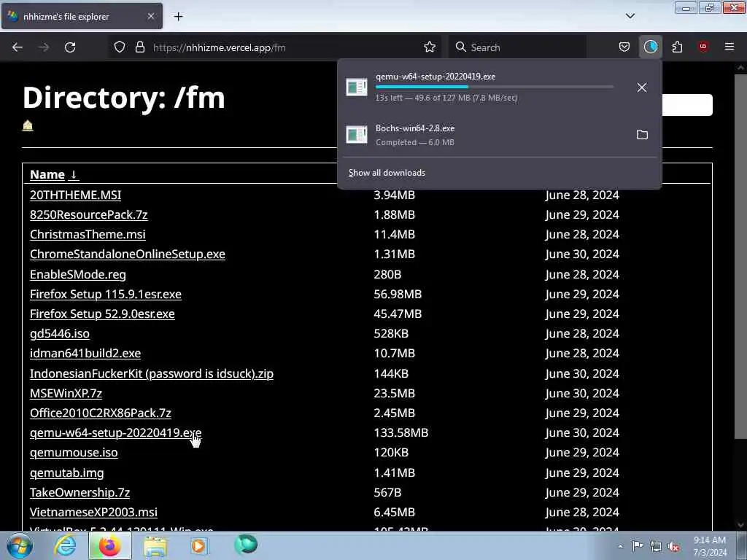Open the home icon below Directory heading
The image size is (747, 560).
pos(28,125)
